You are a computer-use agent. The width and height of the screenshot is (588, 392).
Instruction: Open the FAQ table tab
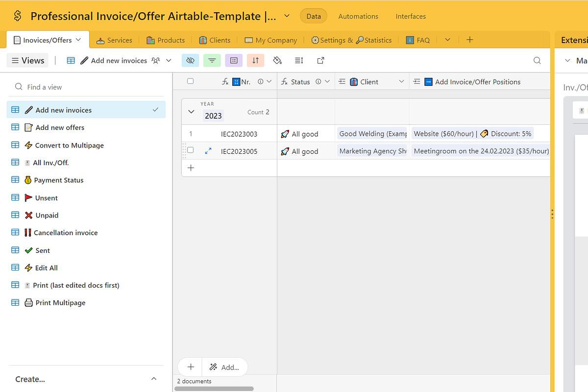[x=418, y=40]
